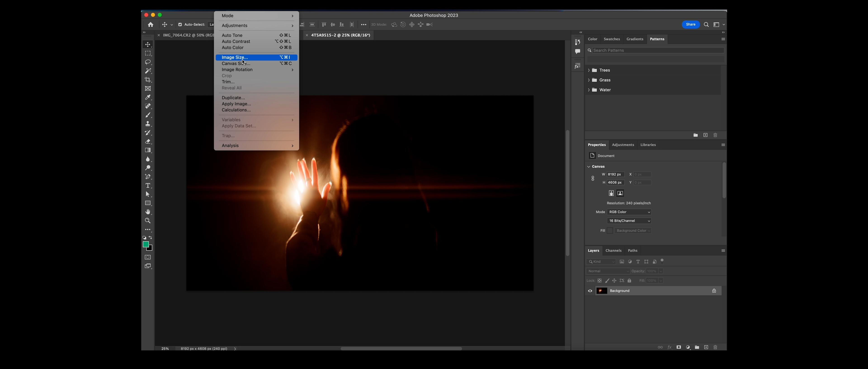
Task: Click the foreground color swatch
Action: pyautogui.click(x=146, y=245)
